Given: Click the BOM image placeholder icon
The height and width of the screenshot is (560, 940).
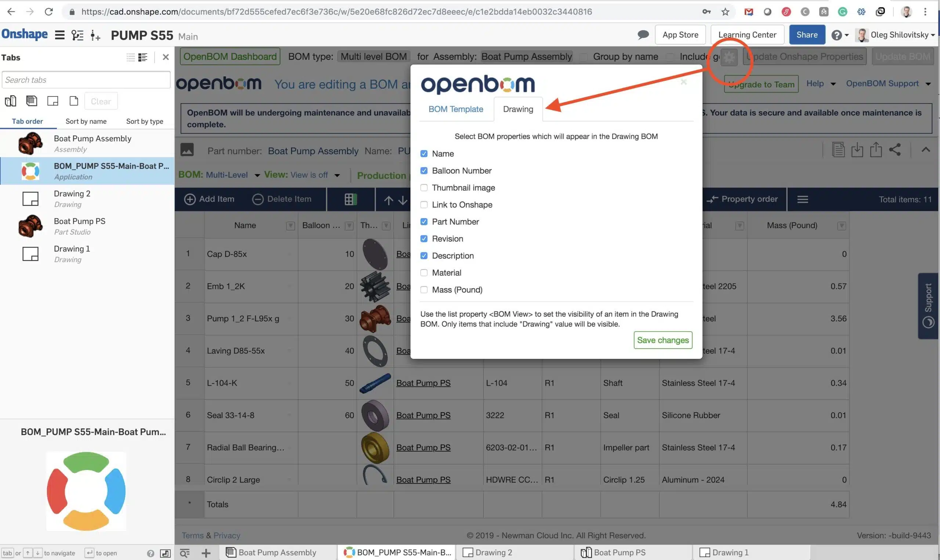Looking at the screenshot, I should click(187, 150).
